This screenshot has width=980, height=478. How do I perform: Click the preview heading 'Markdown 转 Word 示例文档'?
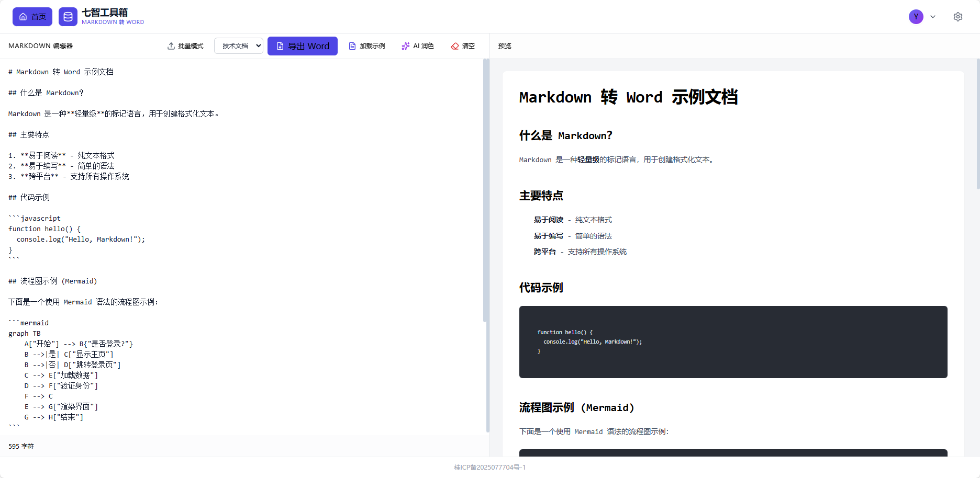point(628,97)
